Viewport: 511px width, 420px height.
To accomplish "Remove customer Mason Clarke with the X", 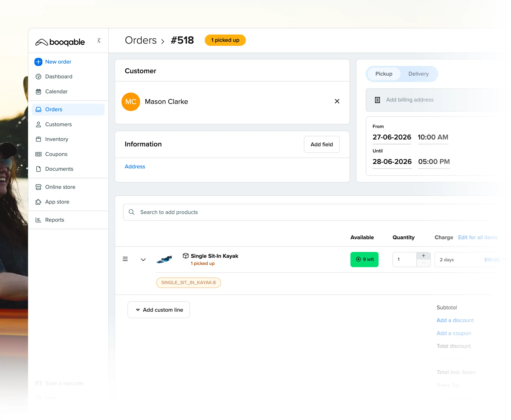I will pos(337,101).
